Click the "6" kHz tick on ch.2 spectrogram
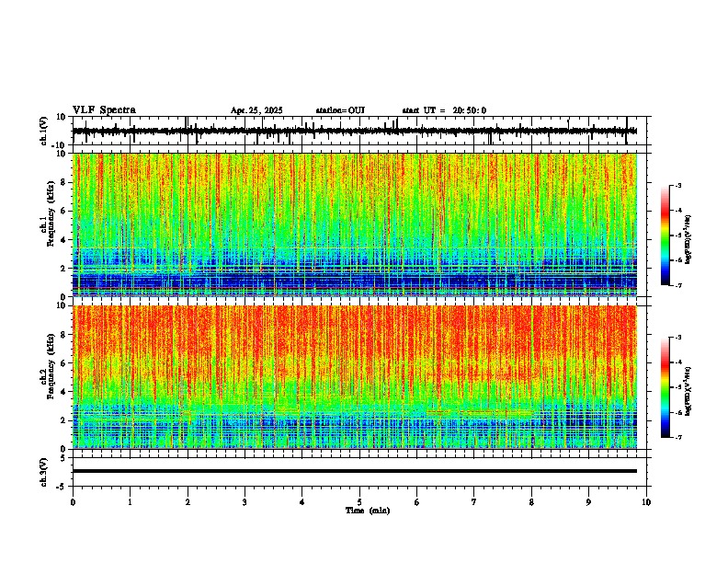The image size is (728, 563). (65, 363)
